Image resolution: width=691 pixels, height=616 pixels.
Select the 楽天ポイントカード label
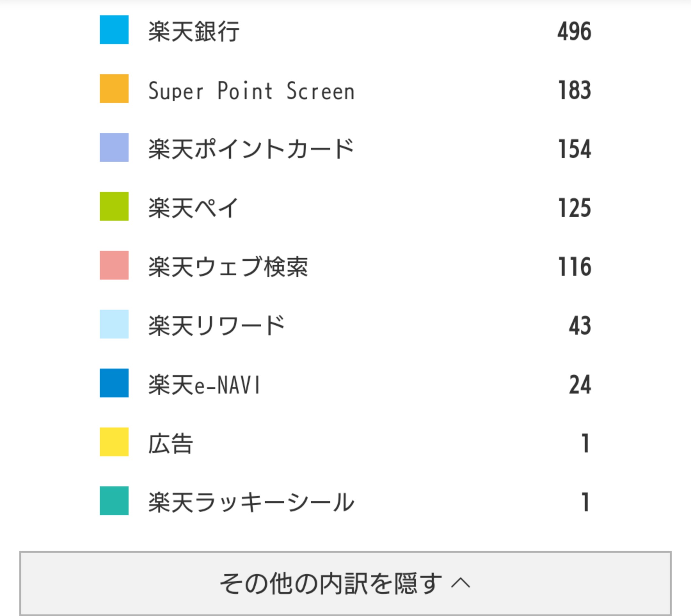point(251,149)
